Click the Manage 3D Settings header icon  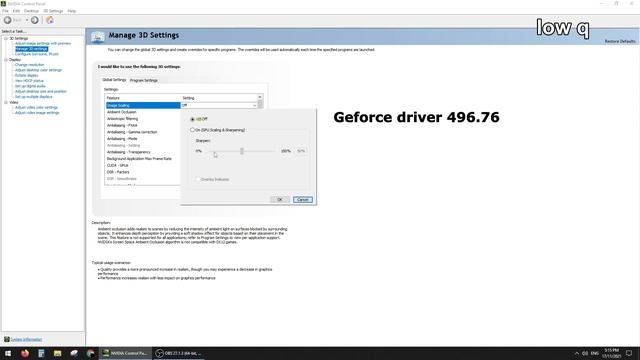tap(97, 37)
